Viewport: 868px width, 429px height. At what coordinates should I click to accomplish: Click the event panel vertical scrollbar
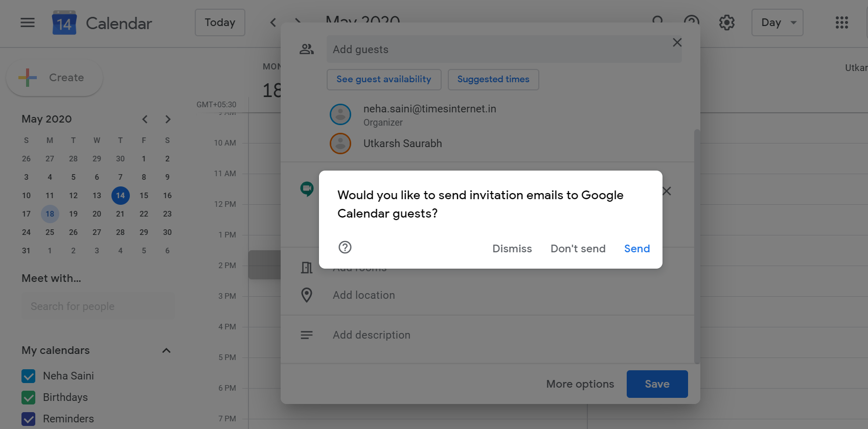(697, 245)
